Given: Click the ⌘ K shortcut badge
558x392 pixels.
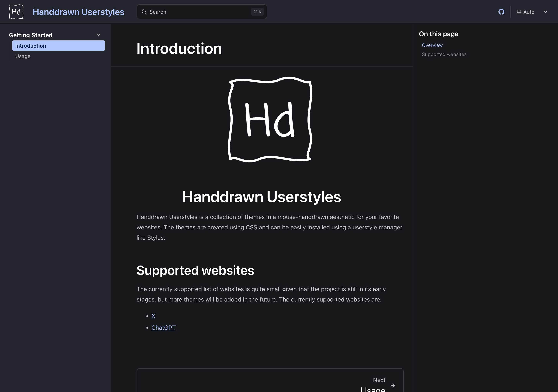Looking at the screenshot, I should pyautogui.click(x=257, y=12).
